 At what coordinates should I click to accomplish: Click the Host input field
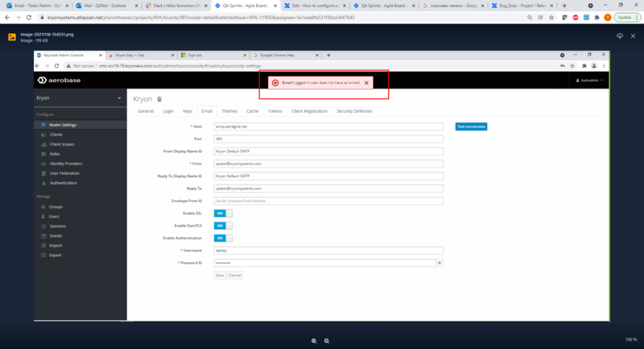pyautogui.click(x=328, y=127)
